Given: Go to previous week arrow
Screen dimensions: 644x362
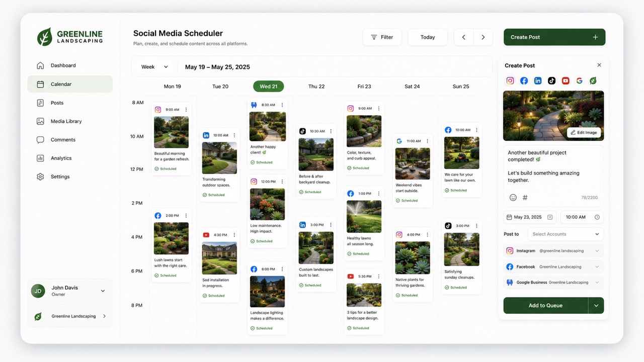Looking at the screenshot, I should pyautogui.click(x=464, y=37).
